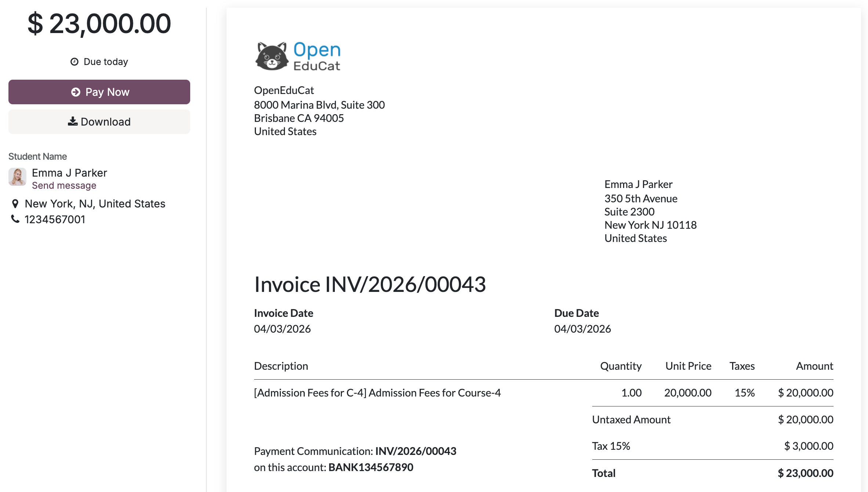Click the student phone number 1234567001
Screen dimensions: 868x492
coord(55,219)
